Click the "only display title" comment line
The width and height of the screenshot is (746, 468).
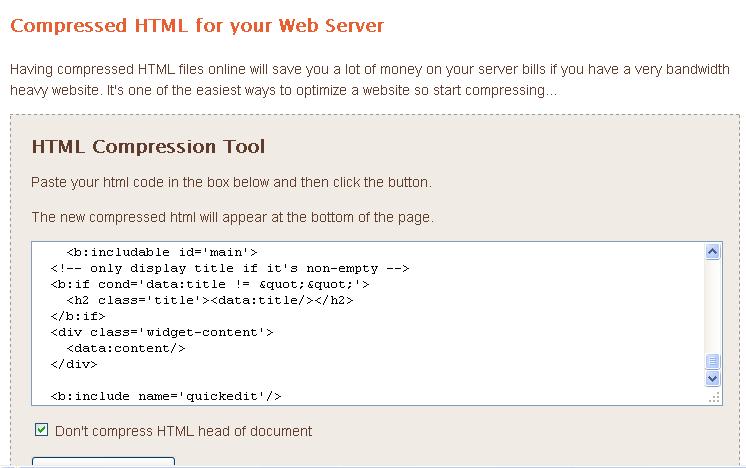(230, 268)
